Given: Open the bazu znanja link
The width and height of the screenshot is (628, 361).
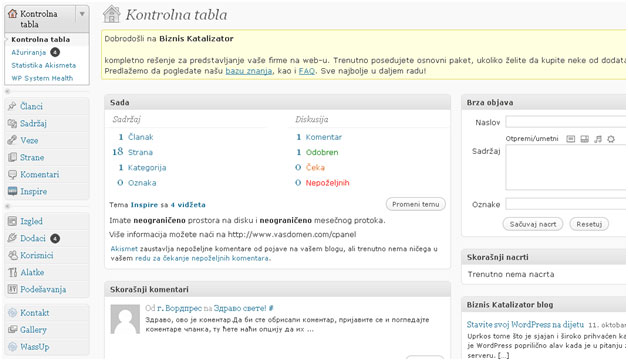Looking at the screenshot, I should (249, 71).
